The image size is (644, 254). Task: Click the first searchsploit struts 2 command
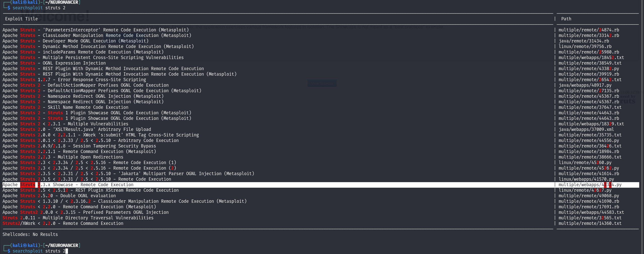point(39,8)
